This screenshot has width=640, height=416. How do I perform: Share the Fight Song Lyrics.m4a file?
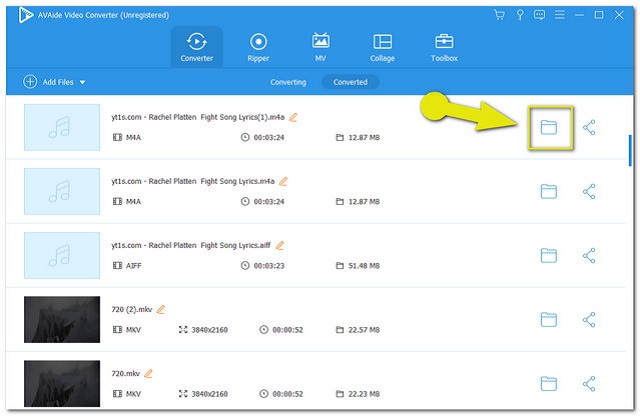tap(589, 191)
